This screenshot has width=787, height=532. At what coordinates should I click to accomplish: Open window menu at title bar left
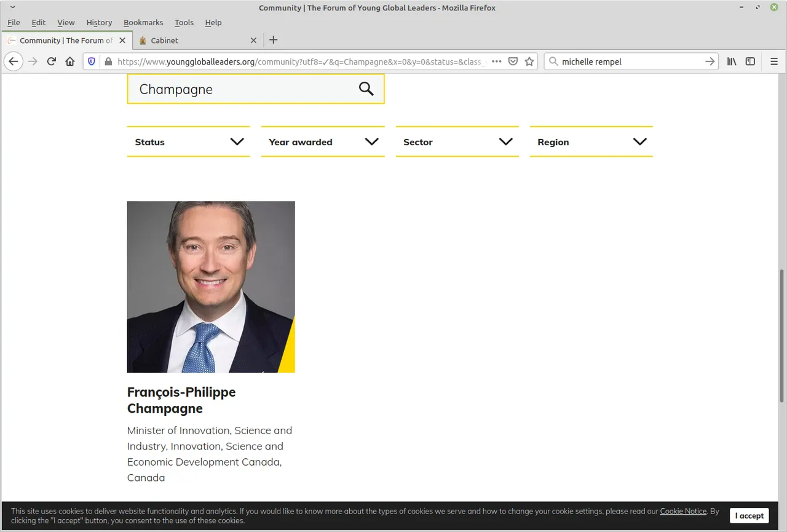point(13,7)
